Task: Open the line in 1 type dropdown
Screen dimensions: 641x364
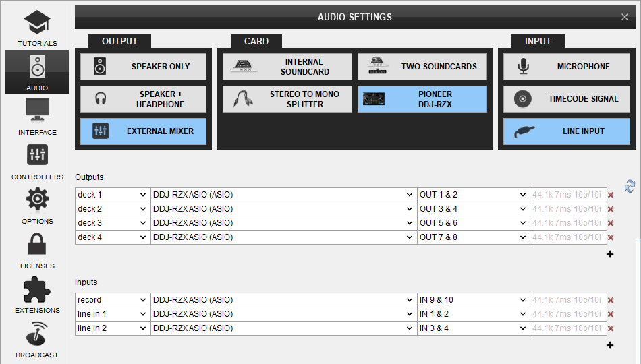Action: [x=113, y=314]
